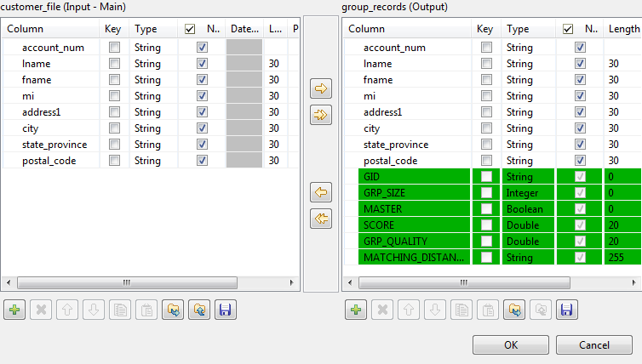Toggle Key checkbox for output GID row

click(x=486, y=177)
